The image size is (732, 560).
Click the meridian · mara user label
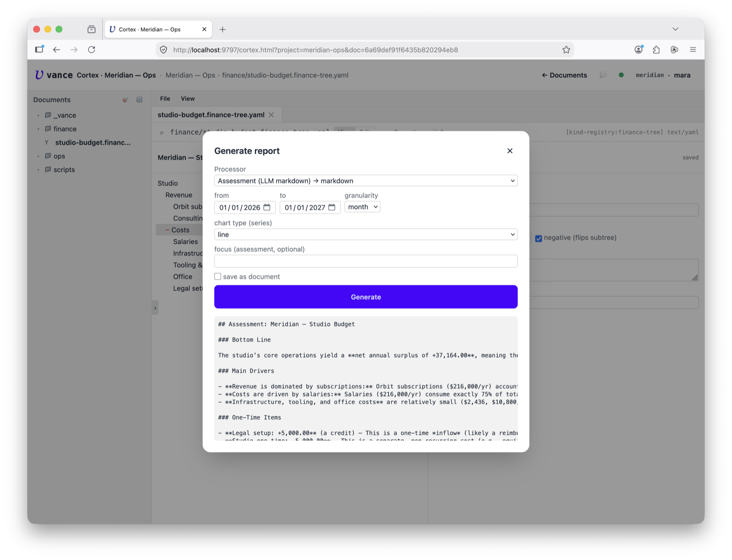pyautogui.click(x=663, y=75)
